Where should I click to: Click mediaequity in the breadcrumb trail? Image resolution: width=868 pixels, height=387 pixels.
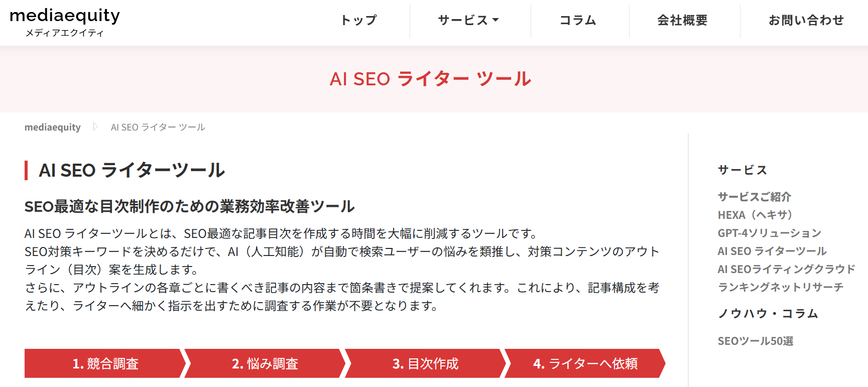pyautogui.click(x=52, y=127)
